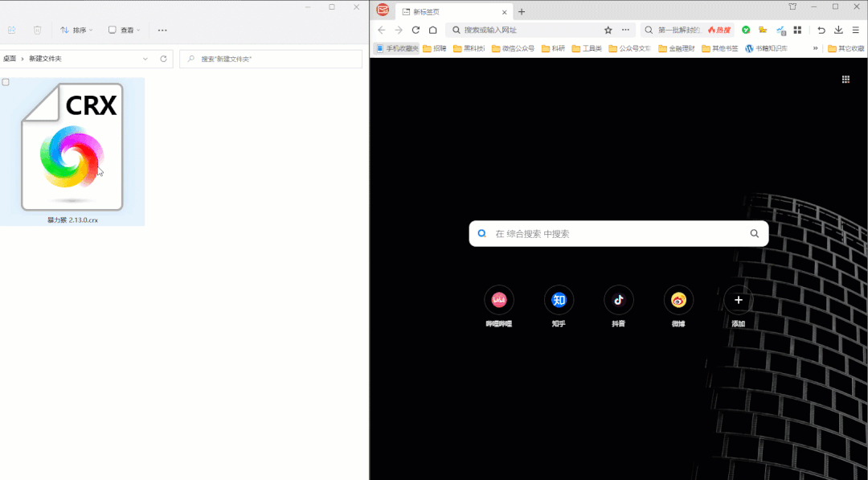
Task: Open the 查看 view dropdown in File Explorer
Action: pyautogui.click(x=125, y=30)
